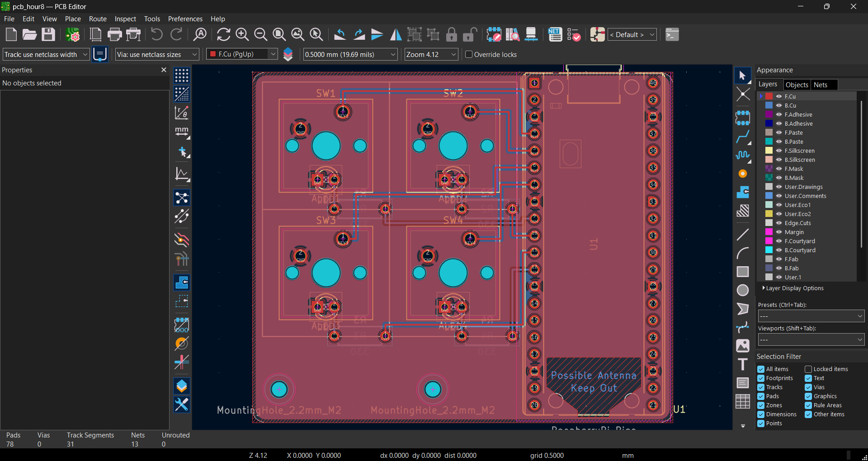
Task: Uncheck Zones in Selection Filter
Action: coord(761,405)
